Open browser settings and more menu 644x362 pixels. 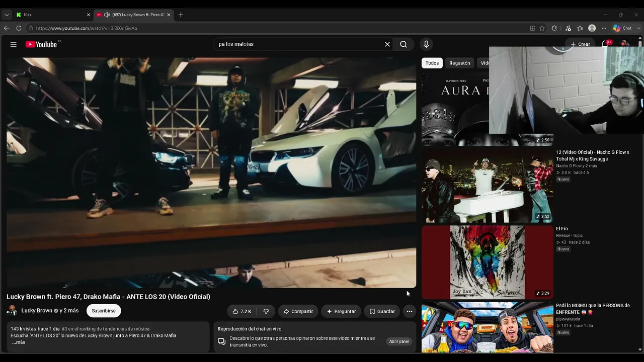604,28
